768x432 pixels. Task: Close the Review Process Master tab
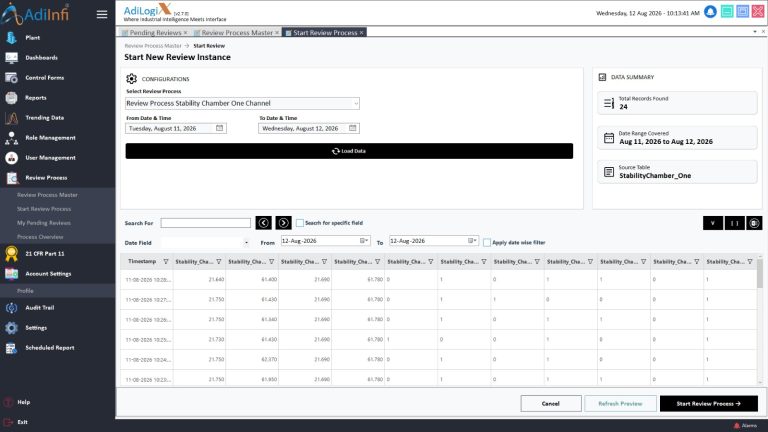[277, 33]
